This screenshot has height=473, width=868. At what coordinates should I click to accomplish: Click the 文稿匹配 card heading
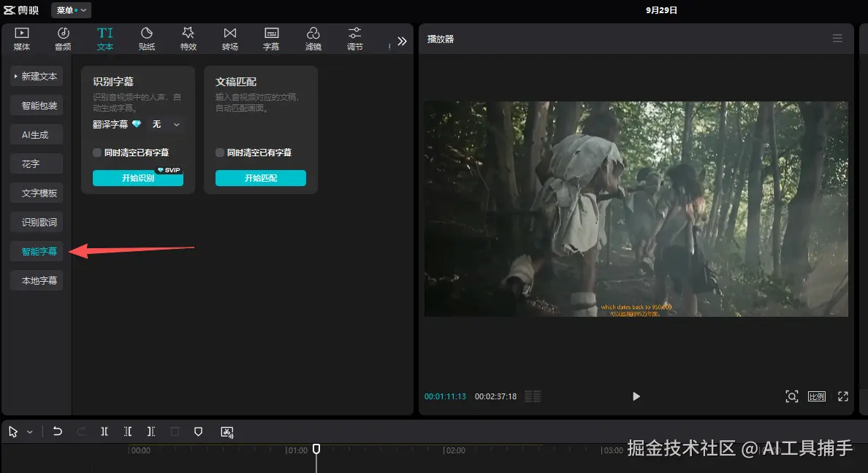(x=236, y=81)
